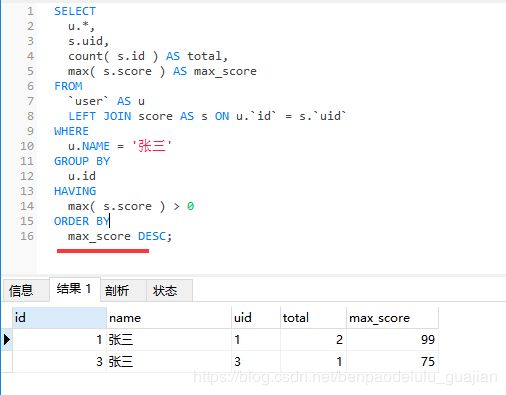The image size is (506, 395).
Task: Click the total column header
Action: click(x=313, y=318)
